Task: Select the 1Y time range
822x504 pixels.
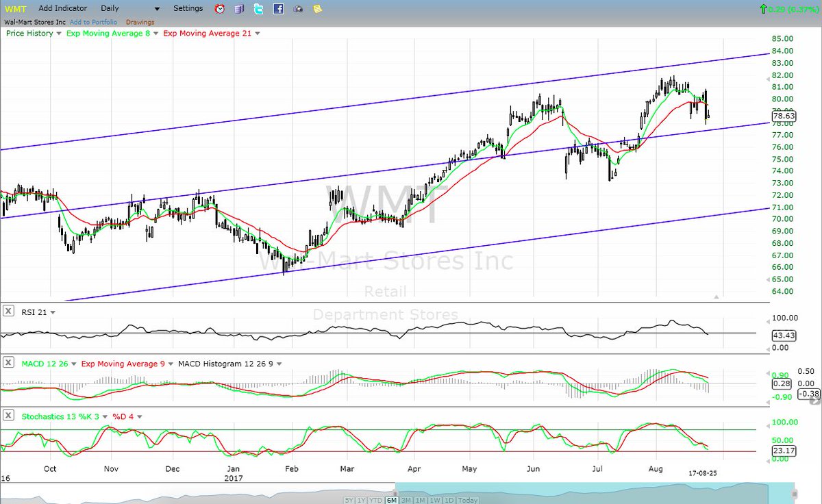Action: click(362, 499)
